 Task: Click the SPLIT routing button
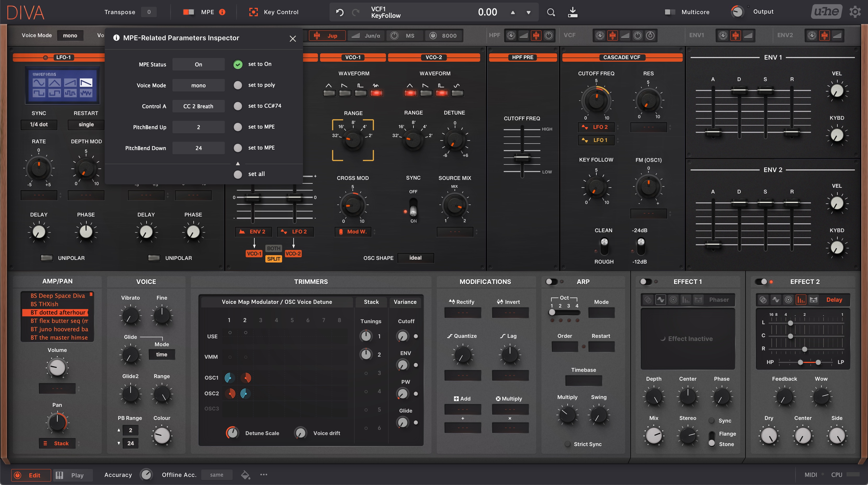coord(274,259)
